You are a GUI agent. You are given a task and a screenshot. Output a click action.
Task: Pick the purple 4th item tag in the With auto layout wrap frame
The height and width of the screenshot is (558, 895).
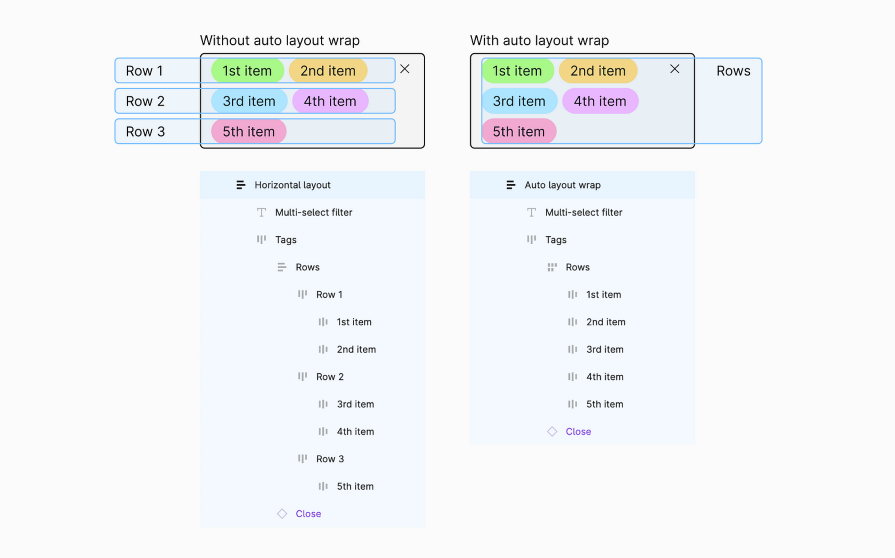[x=600, y=101]
